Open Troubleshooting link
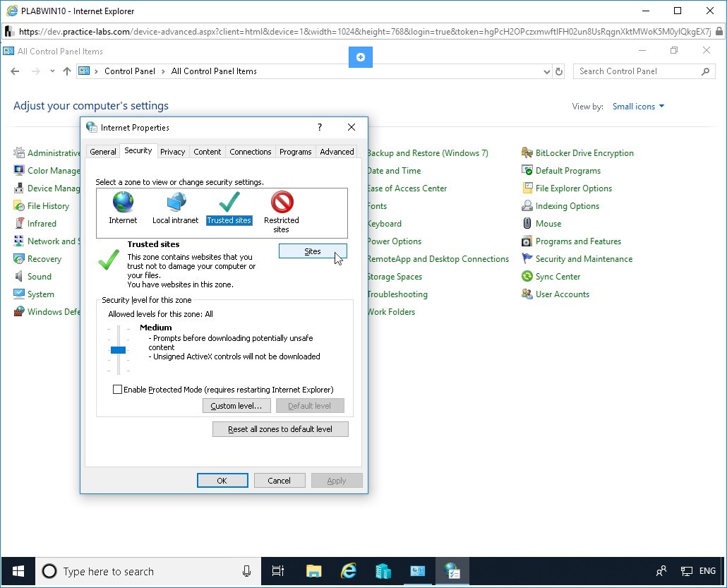Screen dimensions: 727x588 click(397, 294)
